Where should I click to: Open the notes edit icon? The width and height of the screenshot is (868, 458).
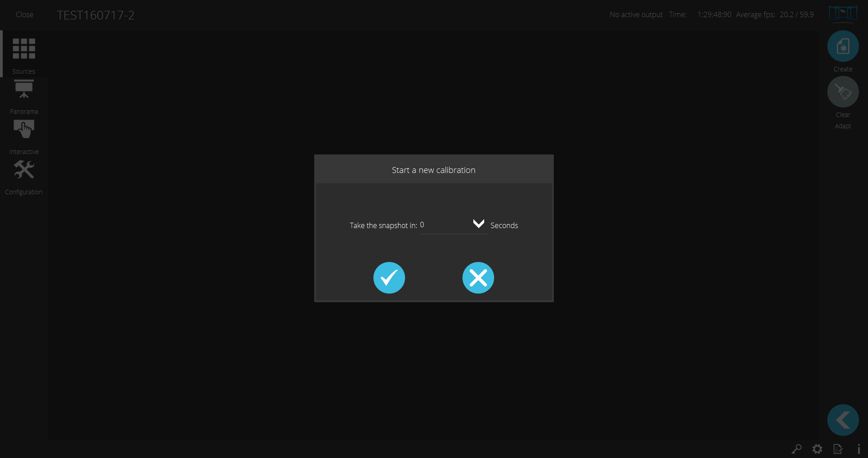pyautogui.click(x=838, y=449)
